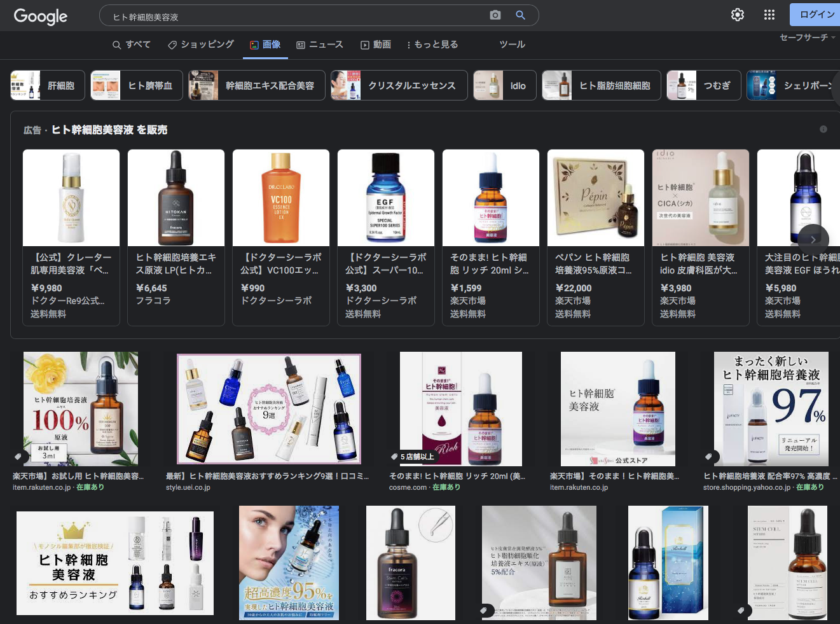Open 超高濃度95% image result
840x624 pixels.
289,563
